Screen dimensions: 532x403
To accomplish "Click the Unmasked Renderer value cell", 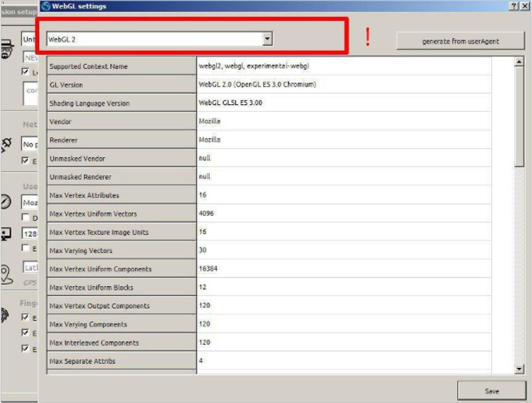I will tap(344, 177).
